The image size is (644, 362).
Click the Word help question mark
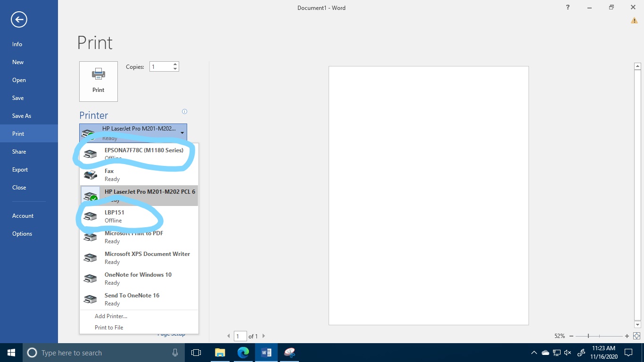(568, 8)
